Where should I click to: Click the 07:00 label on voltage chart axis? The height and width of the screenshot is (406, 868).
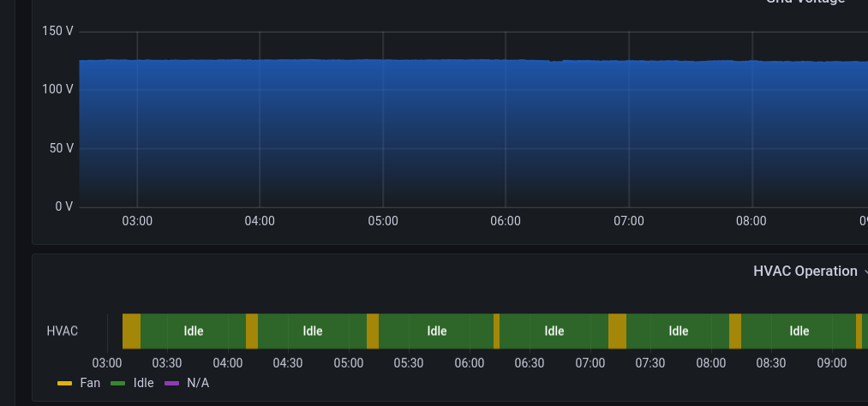tap(629, 221)
